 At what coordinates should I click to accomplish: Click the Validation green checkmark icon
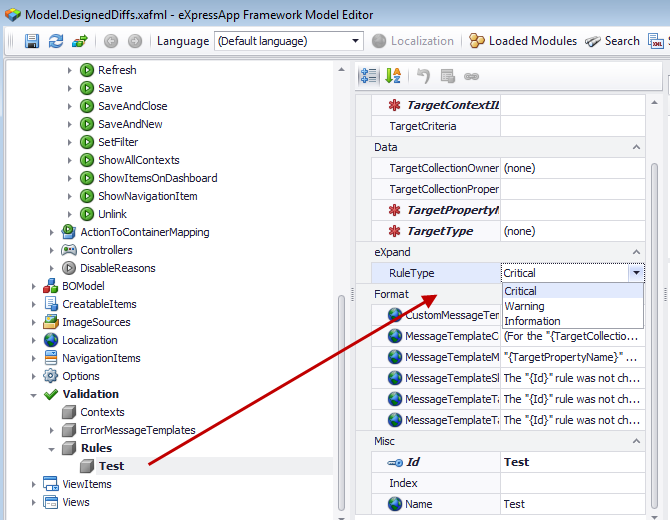[51, 394]
